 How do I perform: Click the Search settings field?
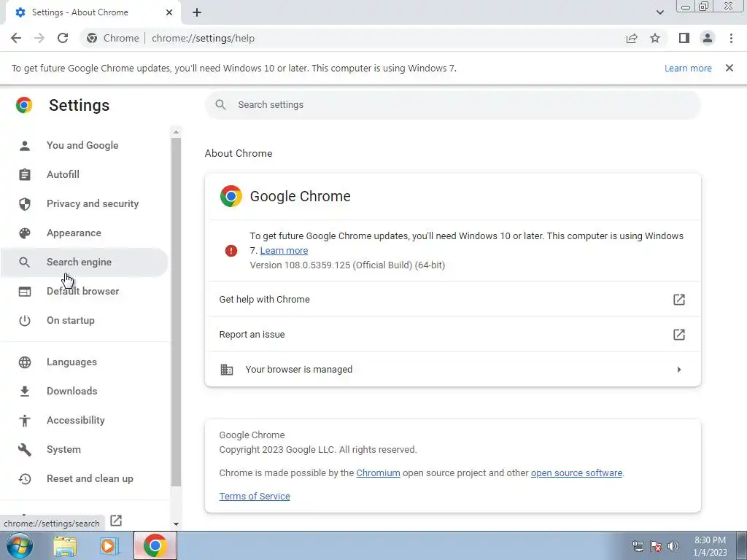coord(452,105)
